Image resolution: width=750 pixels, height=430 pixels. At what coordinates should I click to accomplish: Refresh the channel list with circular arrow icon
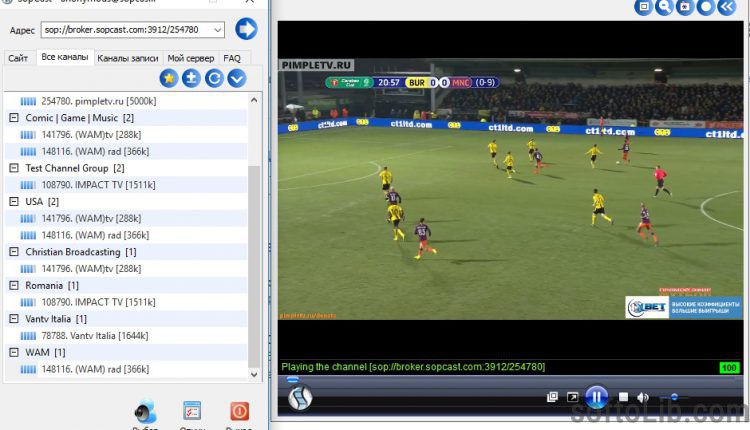(x=214, y=78)
